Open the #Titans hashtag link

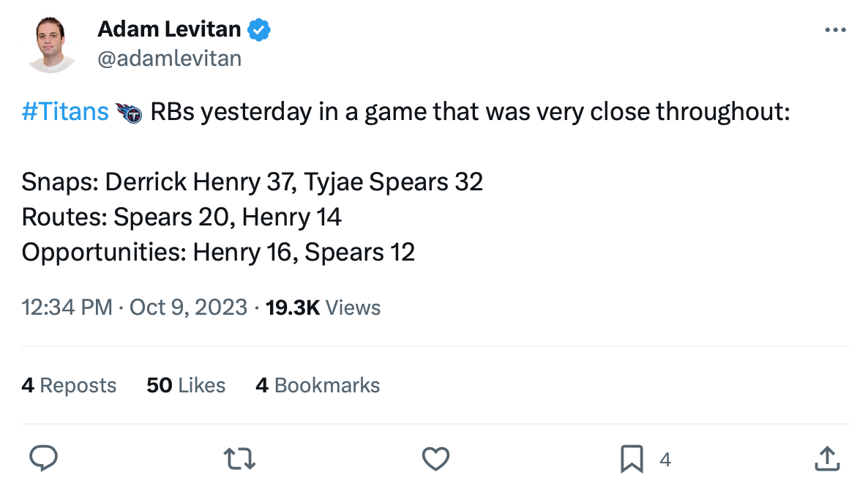(64, 111)
